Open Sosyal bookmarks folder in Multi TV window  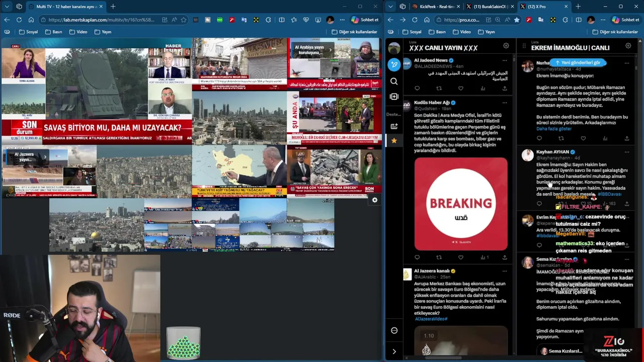click(x=29, y=32)
